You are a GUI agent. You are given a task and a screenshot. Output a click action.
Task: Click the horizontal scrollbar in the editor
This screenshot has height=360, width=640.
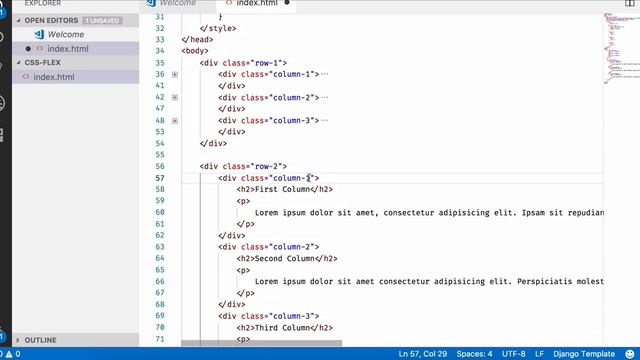click(x=262, y=343)
